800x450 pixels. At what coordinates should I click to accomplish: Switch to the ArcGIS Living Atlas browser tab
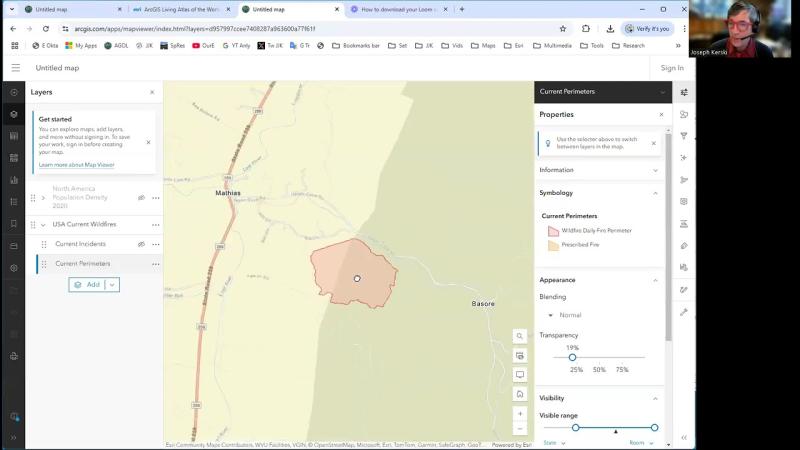[181, 9]
